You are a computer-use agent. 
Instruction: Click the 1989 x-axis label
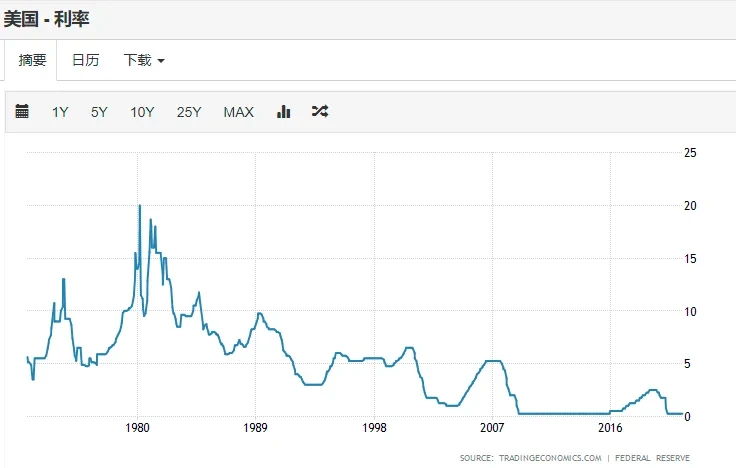coord(255,427)
